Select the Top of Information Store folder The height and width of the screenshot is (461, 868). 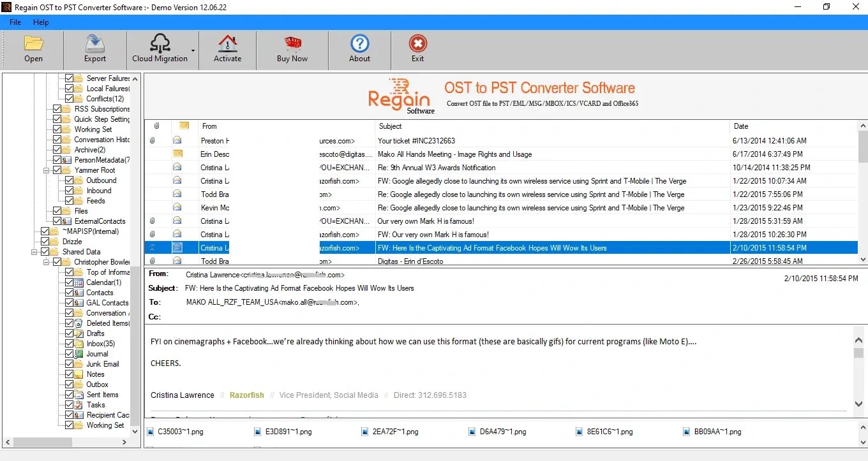(x=108, y=272)
